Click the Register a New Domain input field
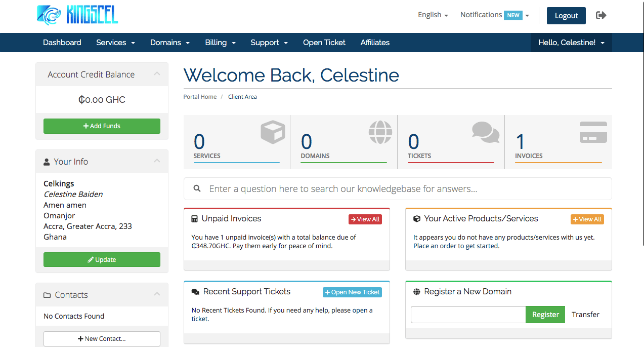Viewport: 644px width, 347px height. [x=468, y=315]
